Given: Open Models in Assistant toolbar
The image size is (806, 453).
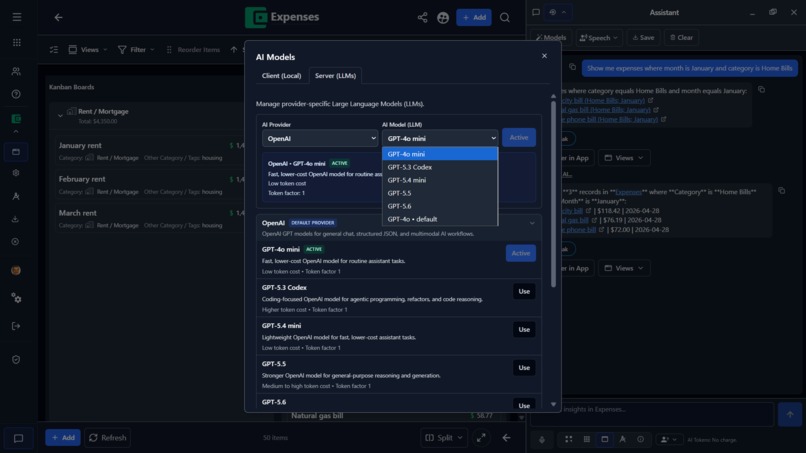Looking at the screenshot, I should (x=551, y=38).
